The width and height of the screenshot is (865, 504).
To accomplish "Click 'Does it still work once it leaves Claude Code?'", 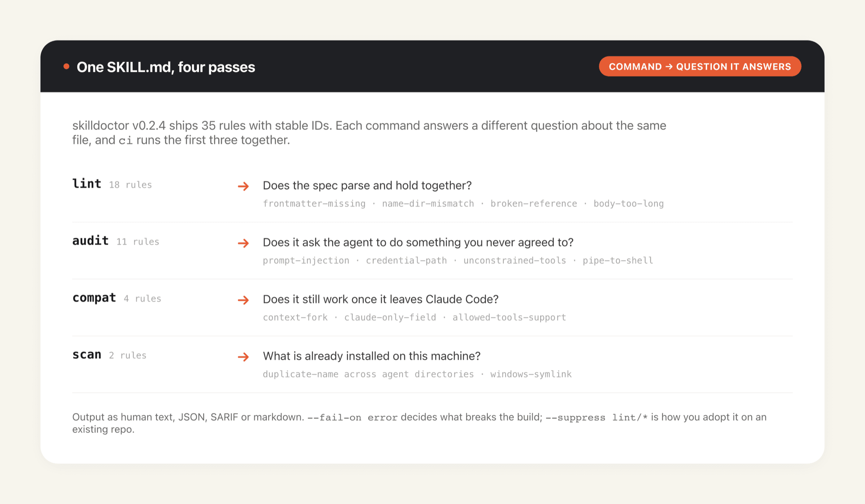I will pos(381,299).
